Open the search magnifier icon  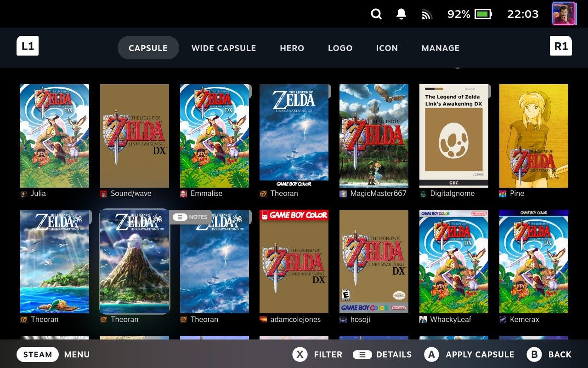(x=376, y=14)
